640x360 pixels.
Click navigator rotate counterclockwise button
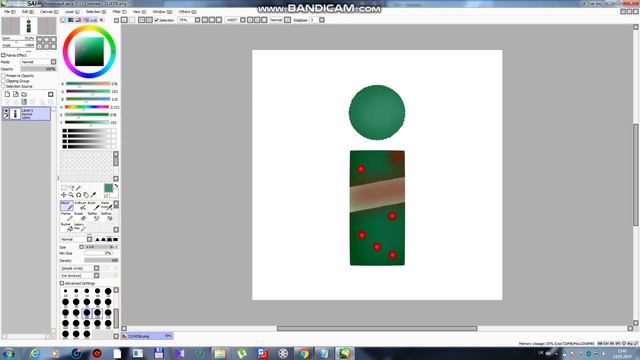(x=40, y=46)
